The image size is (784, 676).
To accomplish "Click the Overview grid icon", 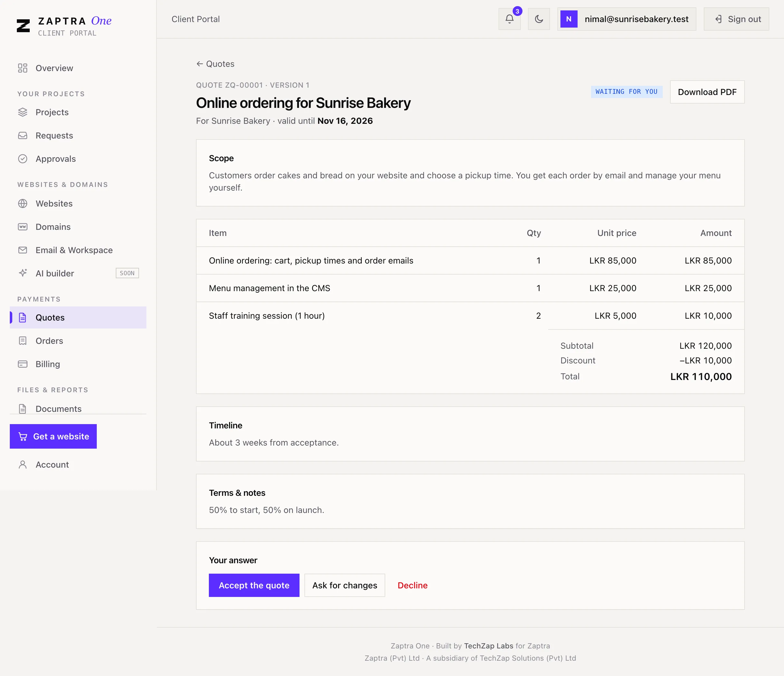I will pos(23,68).
